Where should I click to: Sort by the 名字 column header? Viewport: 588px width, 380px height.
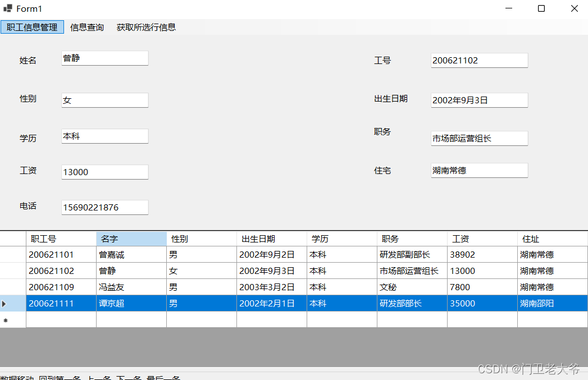(131, 239)
